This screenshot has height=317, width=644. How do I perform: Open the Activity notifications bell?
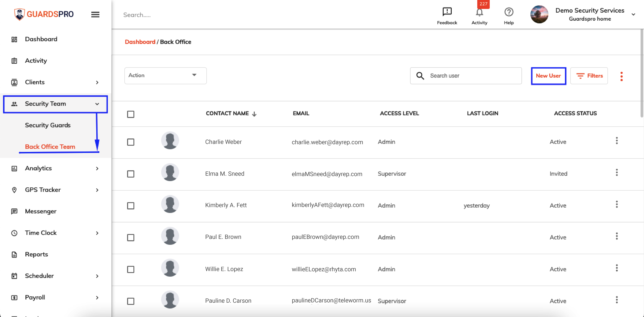point(479,12)
